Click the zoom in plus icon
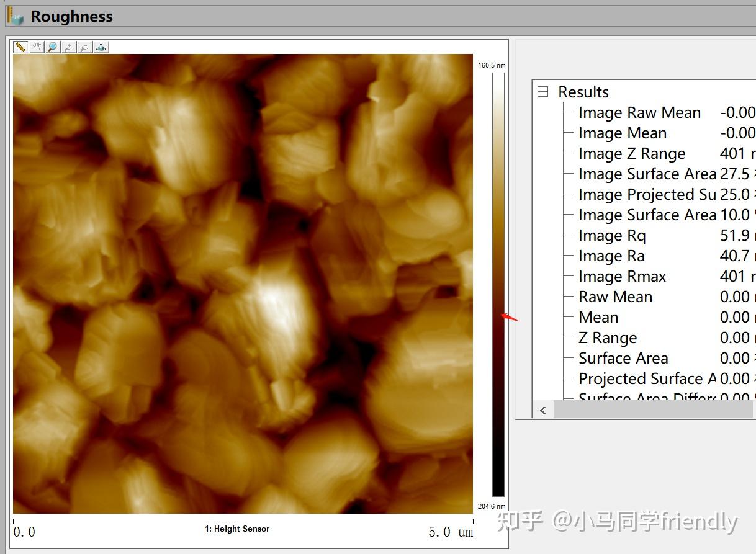Viewport: 756px width, 554px height. click(x=69, y=47)
